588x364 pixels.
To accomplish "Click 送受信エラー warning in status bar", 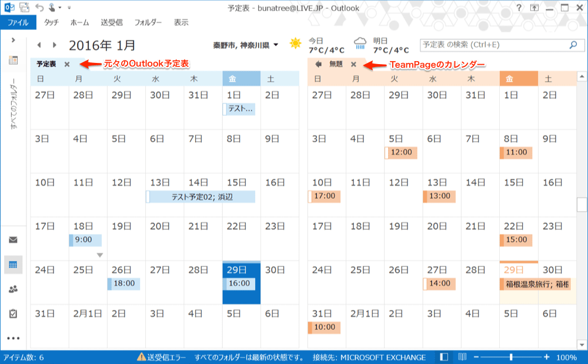I will pos(162,358).
